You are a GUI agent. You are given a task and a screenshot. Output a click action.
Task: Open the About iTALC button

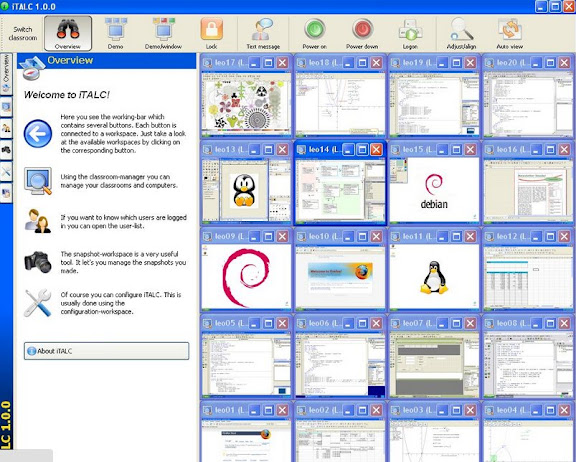(x=107, y=351)
